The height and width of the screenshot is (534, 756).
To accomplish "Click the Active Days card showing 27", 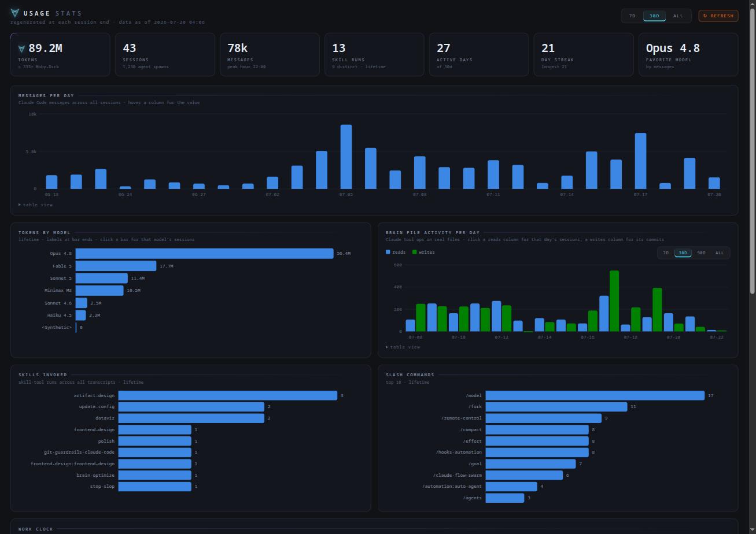I will 479,54.
